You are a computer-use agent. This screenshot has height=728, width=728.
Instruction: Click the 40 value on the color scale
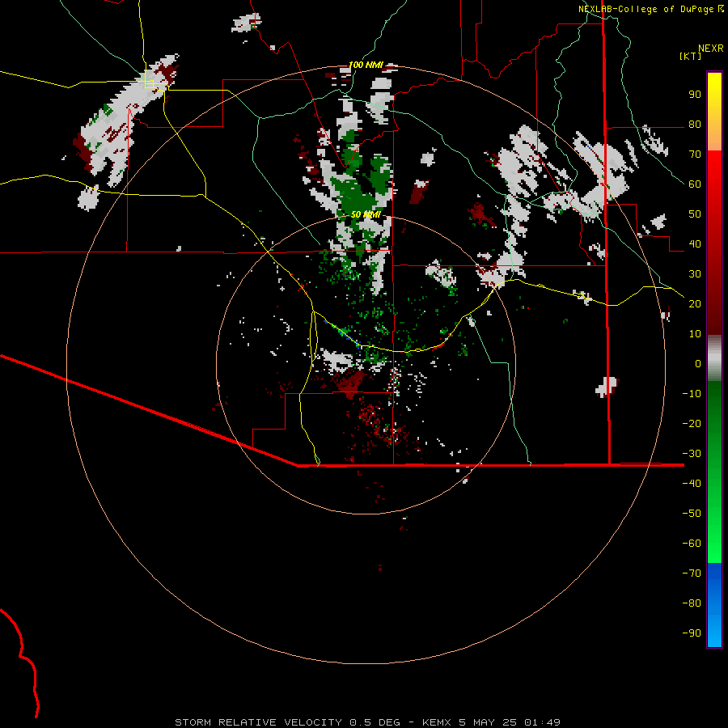(x=695, y=244)
